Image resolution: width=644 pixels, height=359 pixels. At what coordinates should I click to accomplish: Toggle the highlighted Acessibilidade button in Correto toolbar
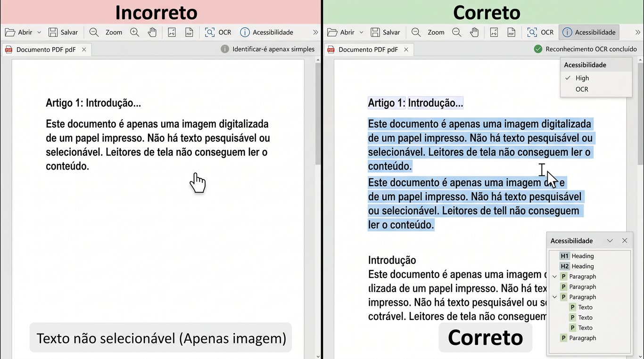[x=589, y=33]
